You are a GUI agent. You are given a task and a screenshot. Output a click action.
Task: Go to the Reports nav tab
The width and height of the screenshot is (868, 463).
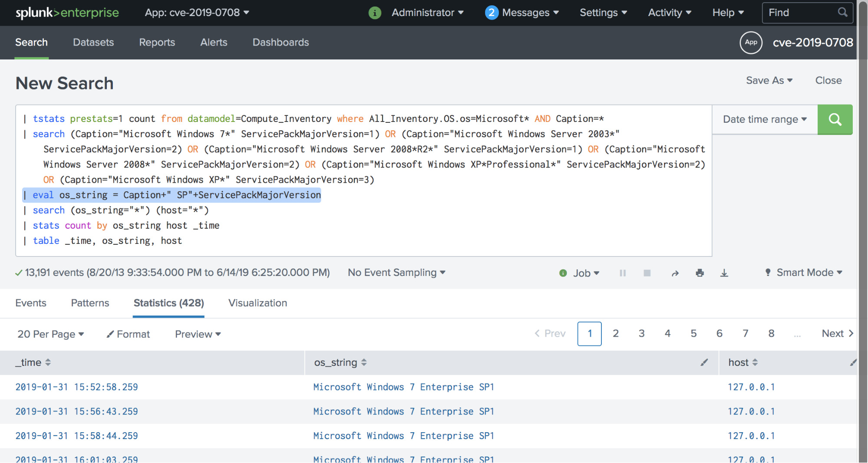pyautogui.click(x=157, y=43)
